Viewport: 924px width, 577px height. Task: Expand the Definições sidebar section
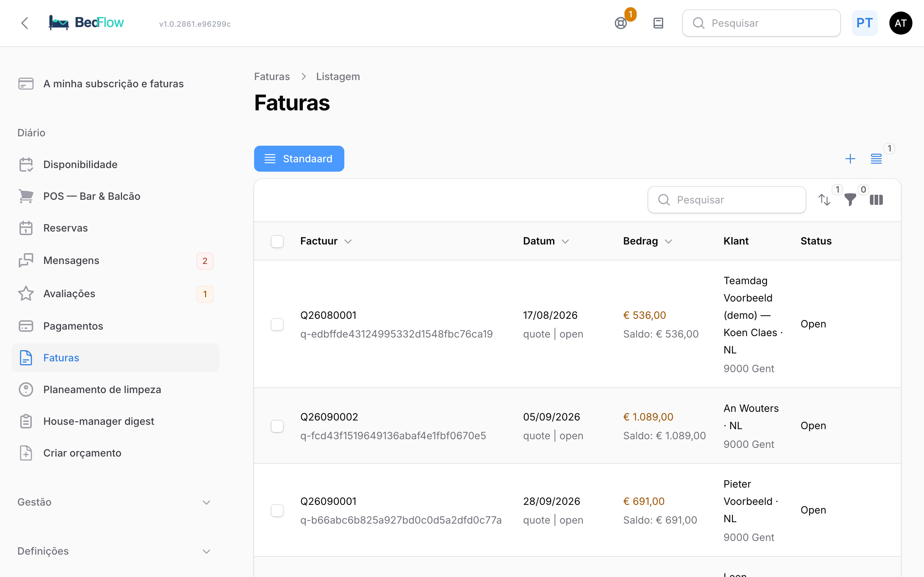pyautogui.click(x=114, y=551)
